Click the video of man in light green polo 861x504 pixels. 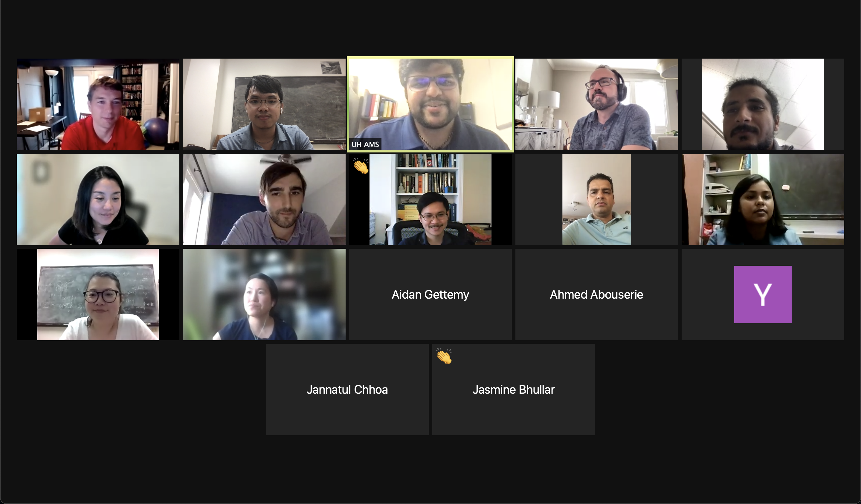tap(596, 199)
